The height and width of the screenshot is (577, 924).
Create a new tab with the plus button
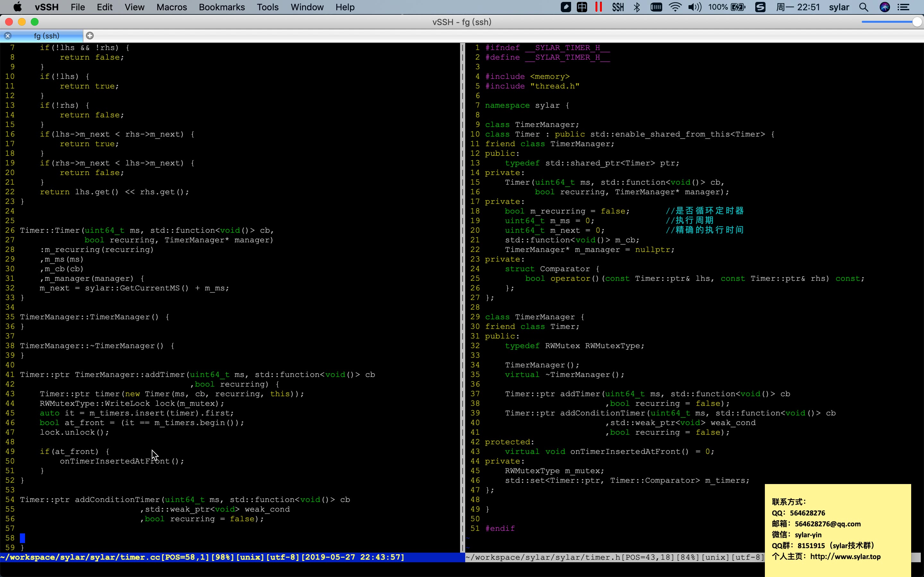click(x=90, y=36)
